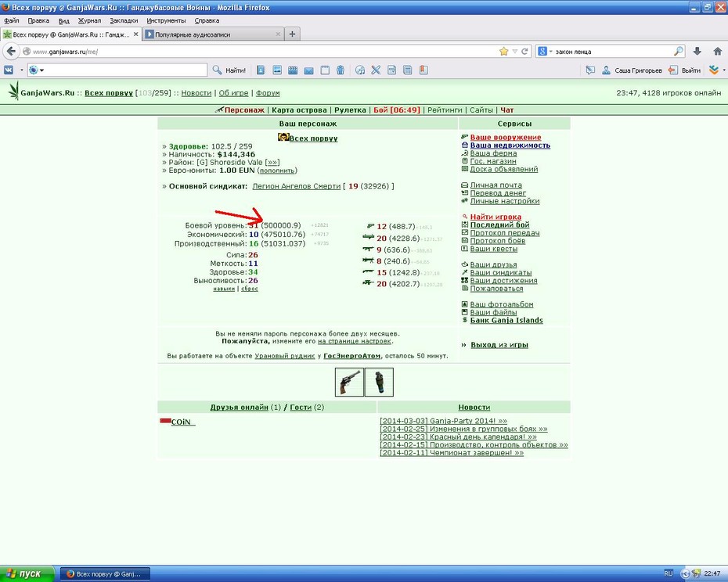
Task: Open the search engine dropdown in search box
Action: coord(545,52)
